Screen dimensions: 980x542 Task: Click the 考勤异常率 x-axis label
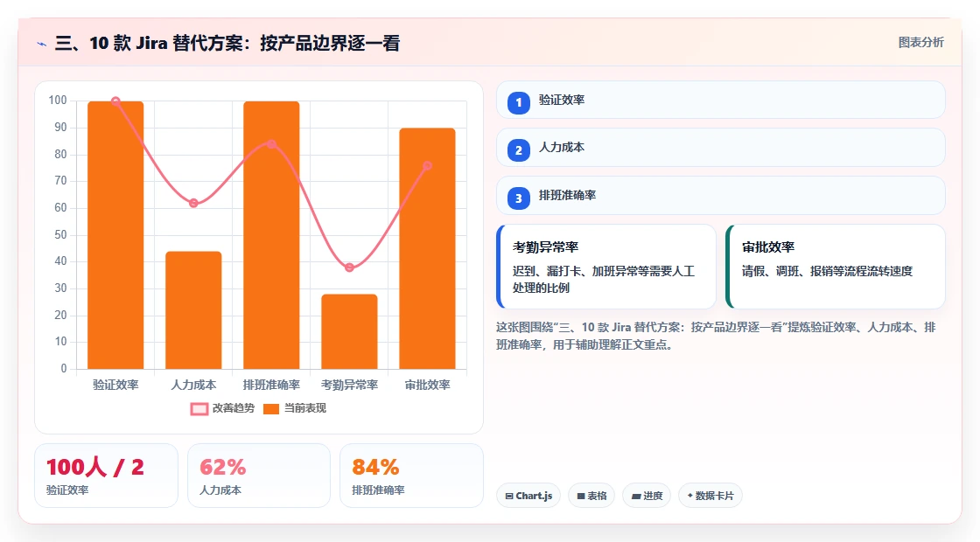(x=349, y=386)
